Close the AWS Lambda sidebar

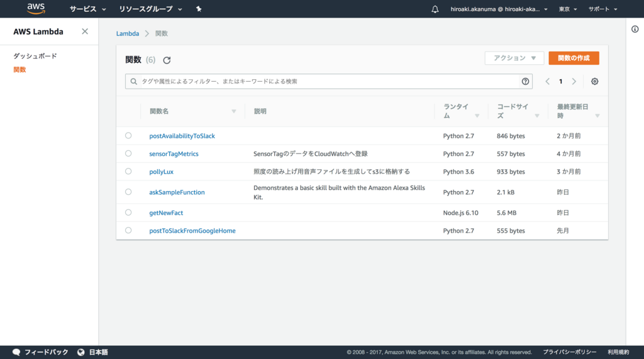pos(85,31)
